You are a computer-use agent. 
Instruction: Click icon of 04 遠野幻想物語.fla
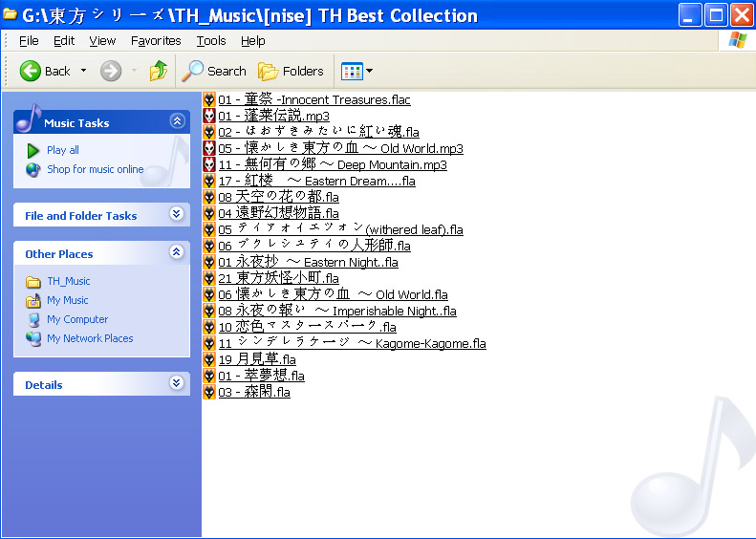(x=208, y=213)
